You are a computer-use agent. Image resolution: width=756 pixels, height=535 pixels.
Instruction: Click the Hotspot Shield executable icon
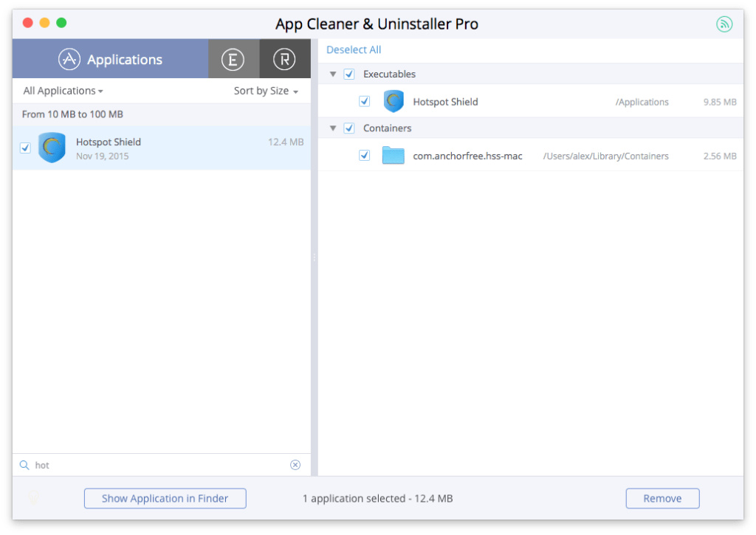point(394,101)
